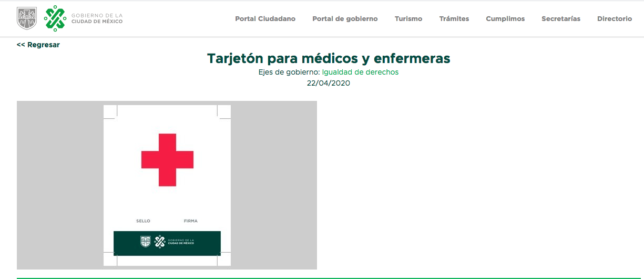This screenshot has height=279, width=644.
Task: Click the white CDMX emblem in the card's banner
Action: (160, 242)
